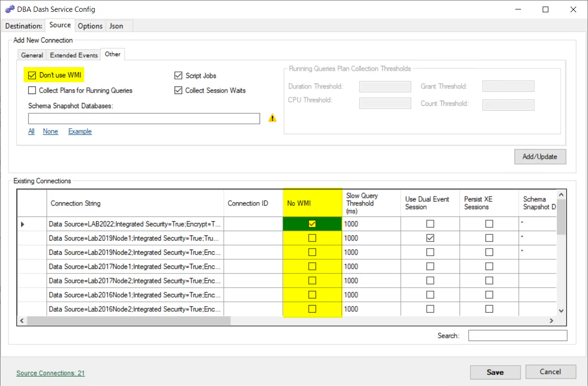Uncheck Use Dual Event Session for Lab2019Node1
Screen dimensions: 588x386
pos(429,238)
